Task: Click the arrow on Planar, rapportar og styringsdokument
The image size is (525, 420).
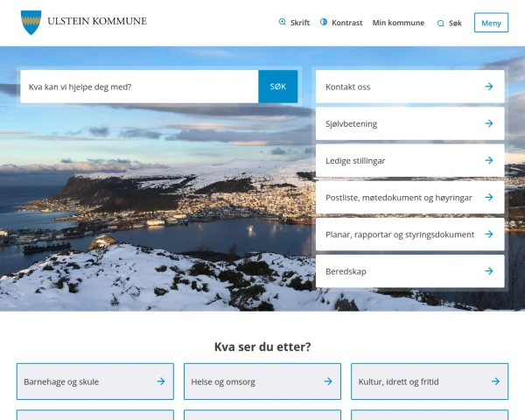Action: [x=489, y=234]
